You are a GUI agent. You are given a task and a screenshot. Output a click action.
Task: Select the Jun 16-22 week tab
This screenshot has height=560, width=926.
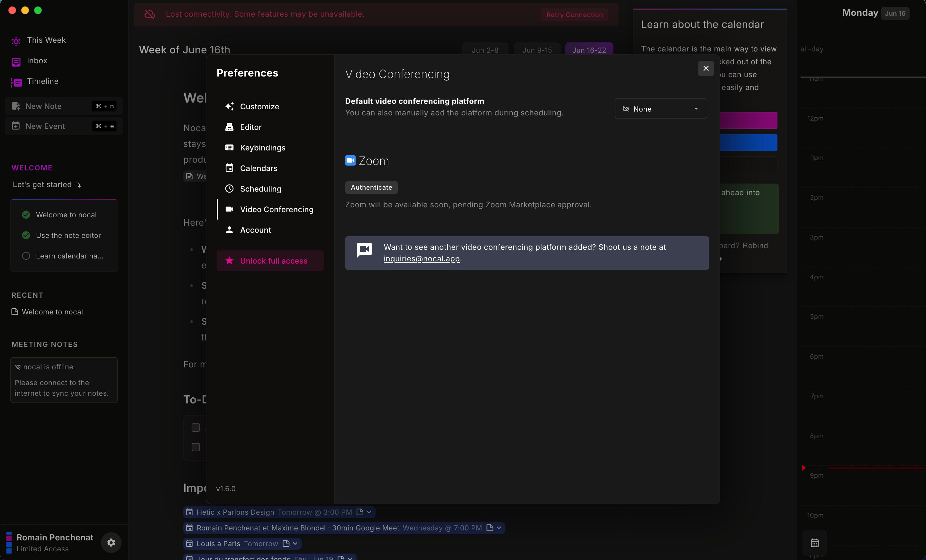[589, 50]
